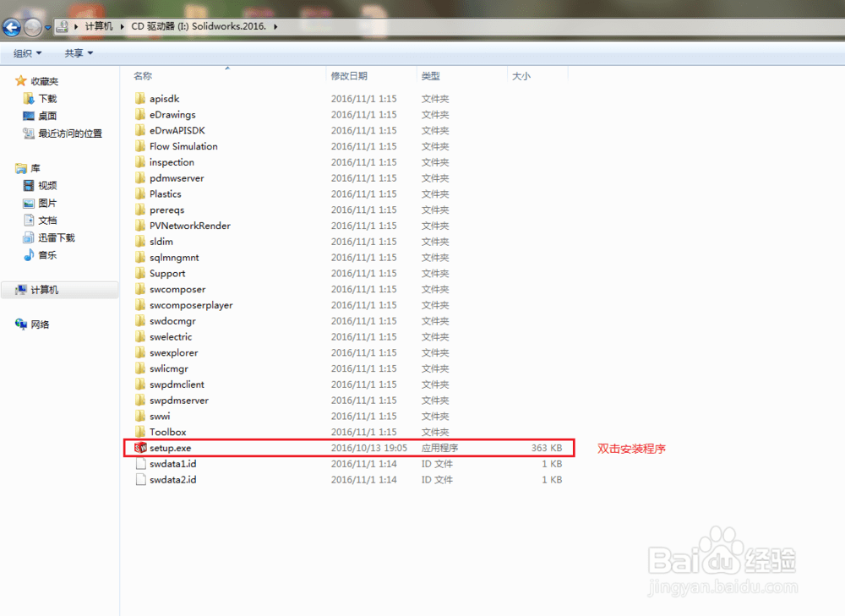Click 363 KB size of setup.exe
This screenshot has height=616, width=845.
pyautogui.click(x=547, y=448)
